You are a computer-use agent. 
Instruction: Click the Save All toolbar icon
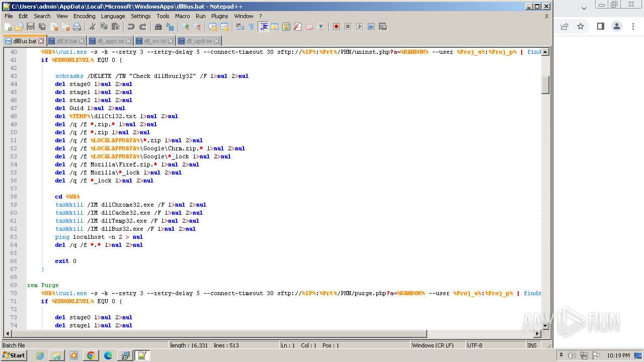[42, 27]
